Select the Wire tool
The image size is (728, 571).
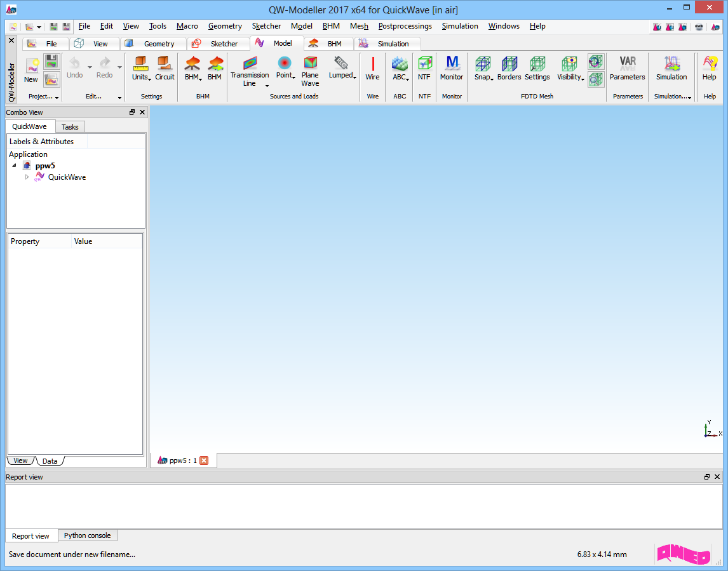(372, 68)
